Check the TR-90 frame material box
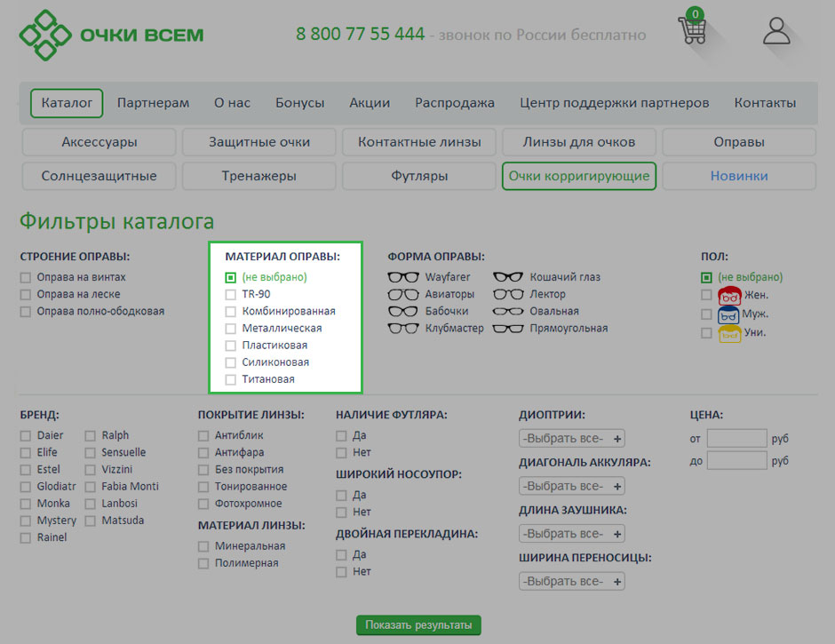 pyautogui.click(x=231, y=294)
